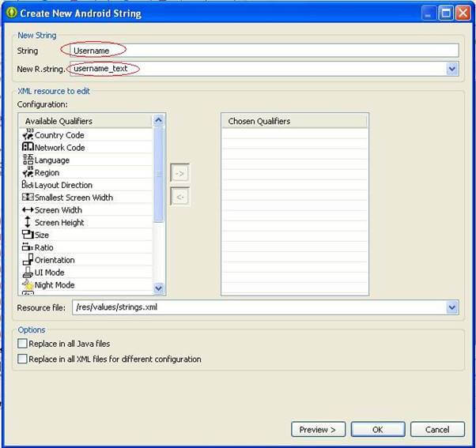Click the New R.string text field
This screenshot has height=448, width=476.
[x=258, y=69]
